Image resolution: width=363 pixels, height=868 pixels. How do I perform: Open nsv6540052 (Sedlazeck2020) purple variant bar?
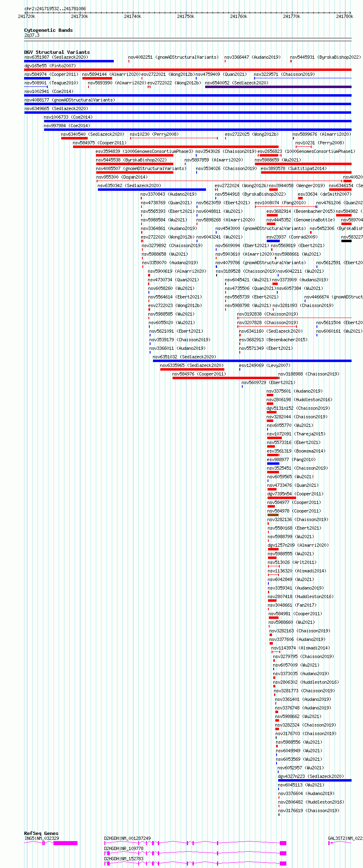pos(278,87)
